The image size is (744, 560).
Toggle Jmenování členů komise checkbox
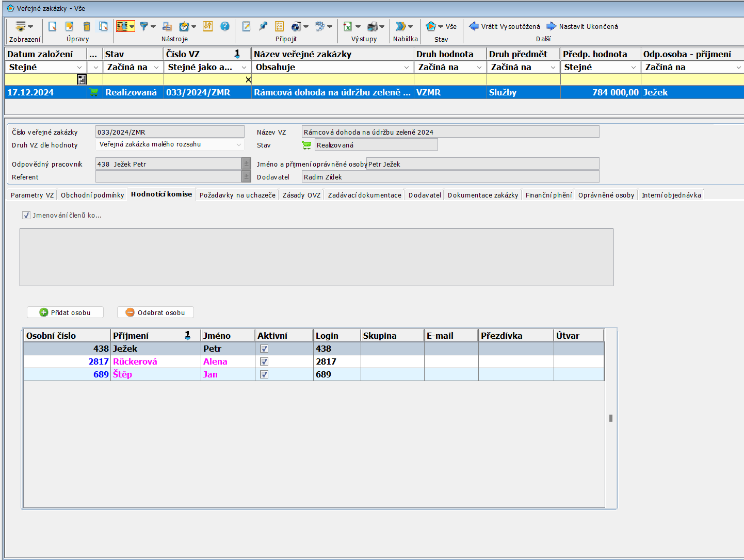(x=26, y=215)
